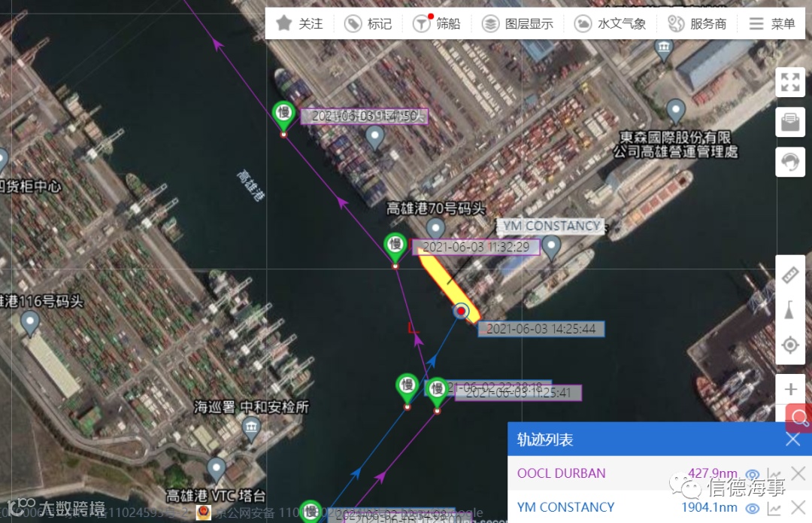The width and height of the screenshot is (812, 523).
Task: Click green 慢 marker beside 11:25:41 label
Action: tap(437, 391)
